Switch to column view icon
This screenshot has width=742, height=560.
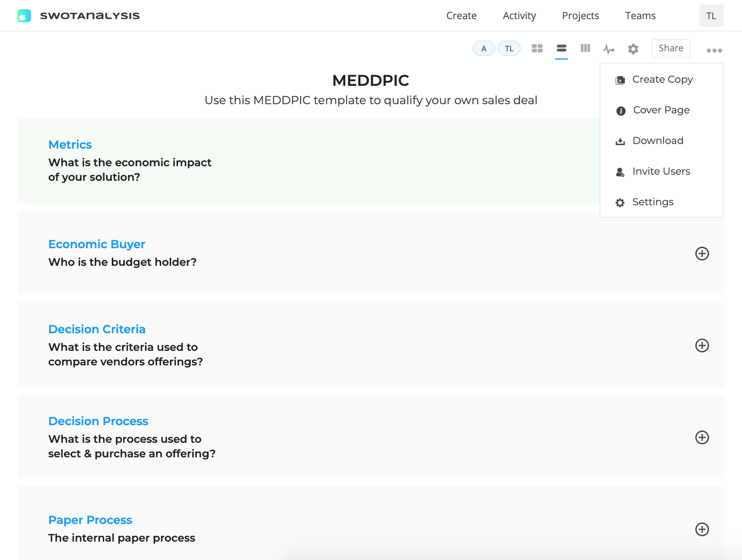tap(585, 48)
